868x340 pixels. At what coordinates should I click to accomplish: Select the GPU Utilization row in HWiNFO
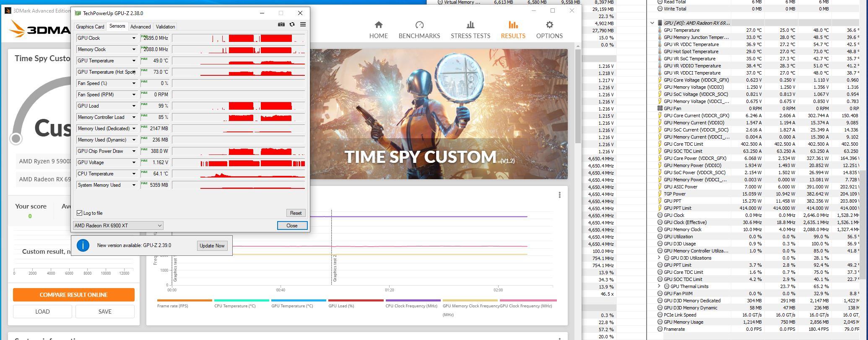point(757,237)
